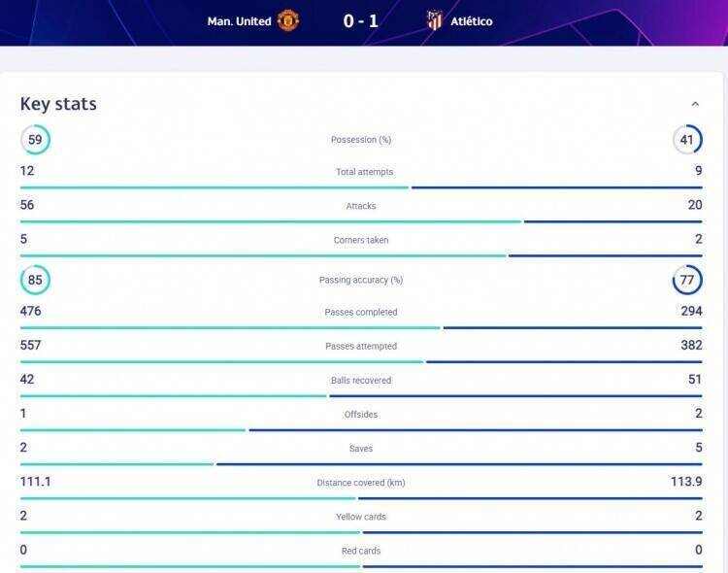Click Man. United possession circle showing 59
The height and width of the screenshot is (573, 728).
35,140
